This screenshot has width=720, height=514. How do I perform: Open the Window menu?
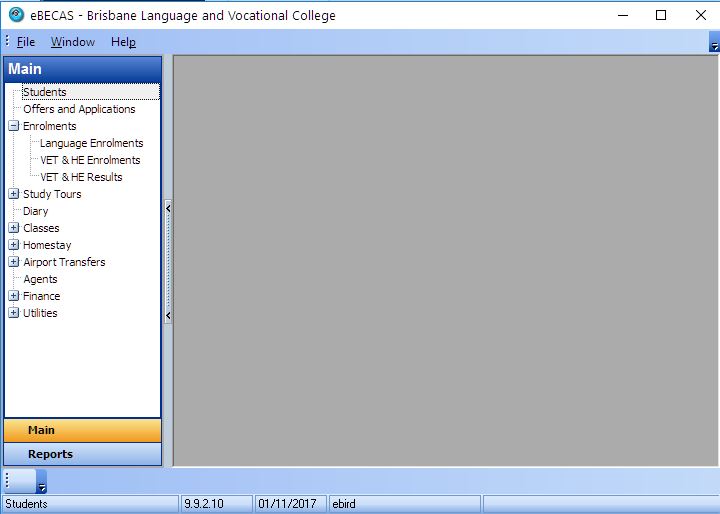click(x=73, y=42)
